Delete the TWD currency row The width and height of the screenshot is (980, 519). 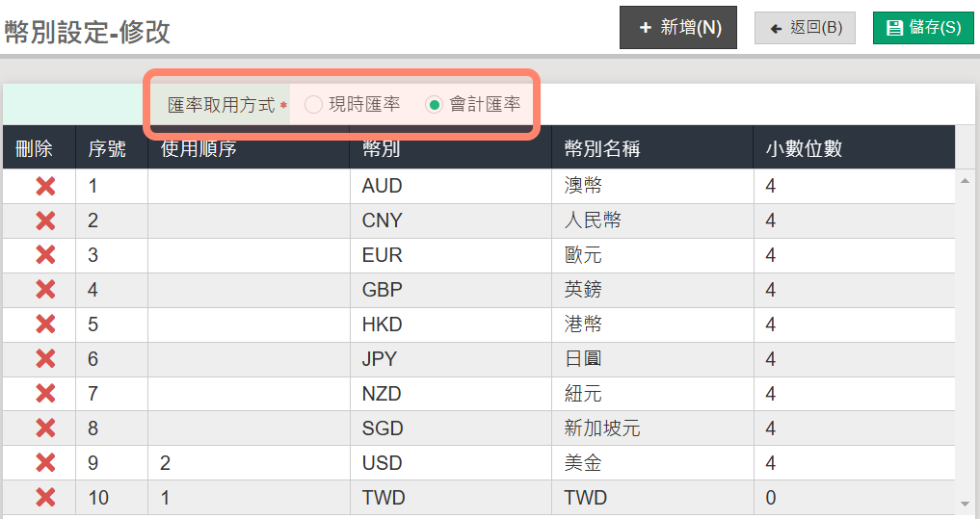tap(44, 498)
